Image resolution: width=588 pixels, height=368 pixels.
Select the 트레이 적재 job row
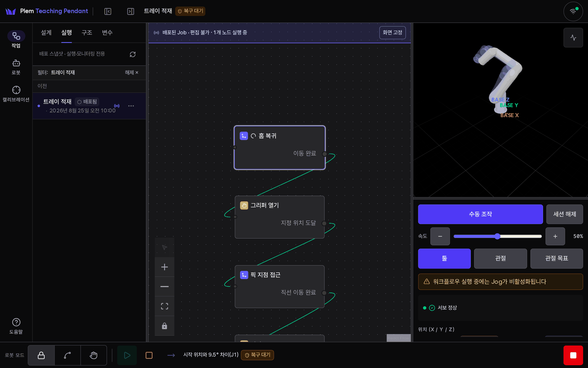(x=89, y=106)
